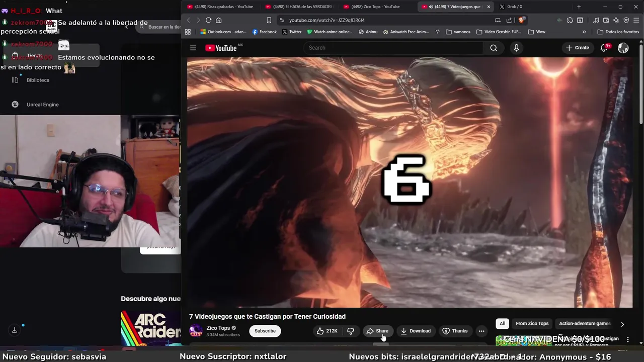Open the Animu bookmark
Image resolution: width=644 pixels, height=362 pixels.
[x=368, y=32]
